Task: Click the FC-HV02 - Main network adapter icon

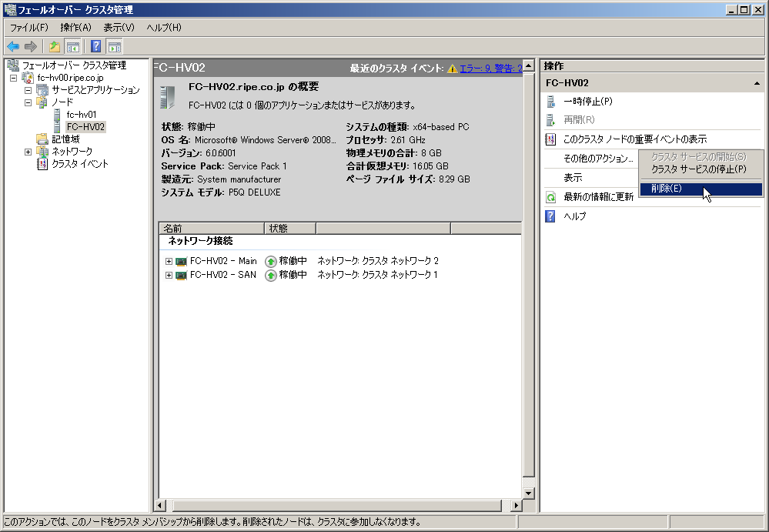Action: coord(182,261)
